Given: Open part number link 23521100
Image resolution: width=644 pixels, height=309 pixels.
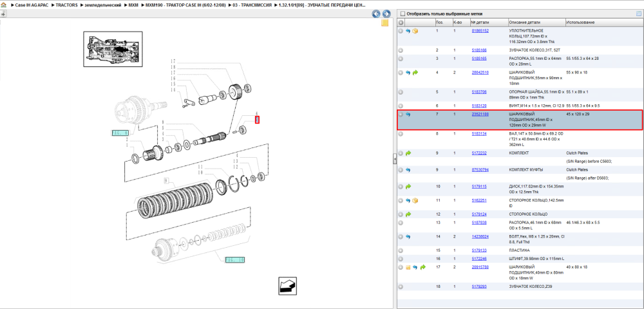Looking at the screenshot, I should pyautogui.click(x=480, y=114).
